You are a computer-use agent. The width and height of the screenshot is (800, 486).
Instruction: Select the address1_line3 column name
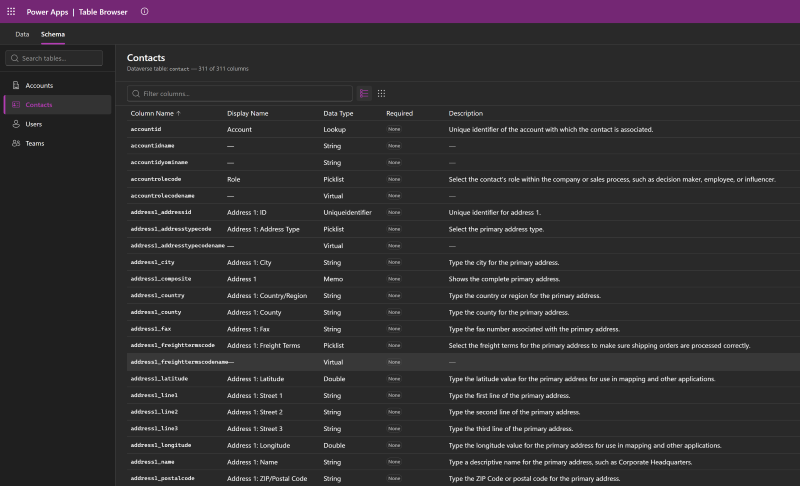coord(154,428)
